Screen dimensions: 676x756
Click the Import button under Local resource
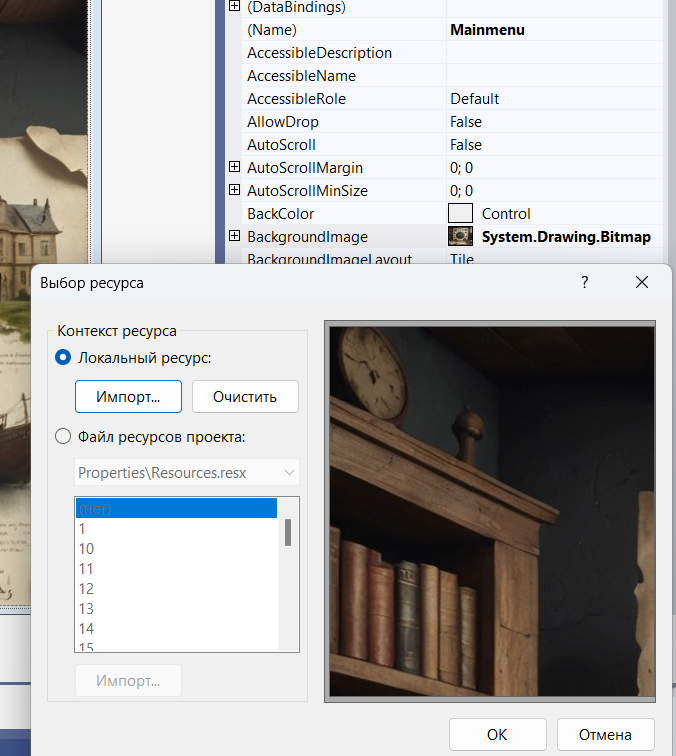(128, 396)
